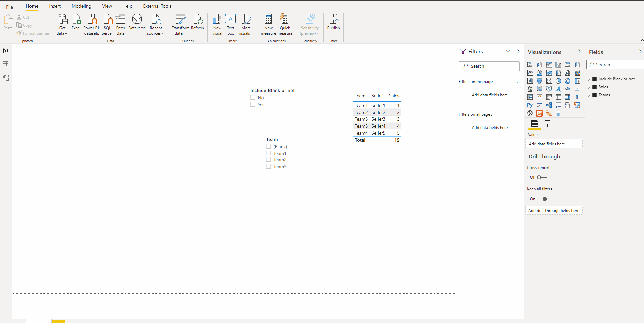Select the Q&A visual icon

[x=558, y=105]
